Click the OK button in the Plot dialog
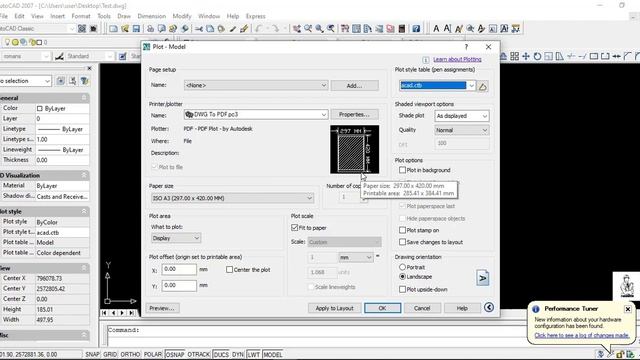 382,308
